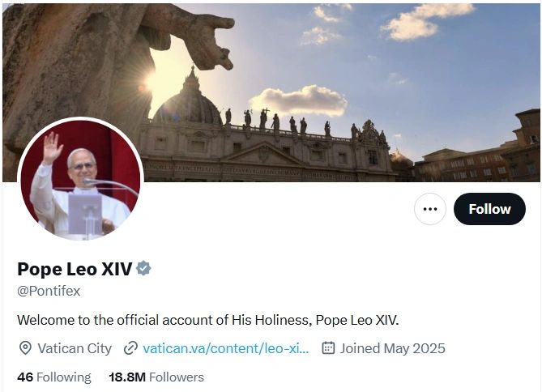Viewport: 542px width, 392px height.
Task: Open the St. Peter's banner image
Action: tap(271, 92)
